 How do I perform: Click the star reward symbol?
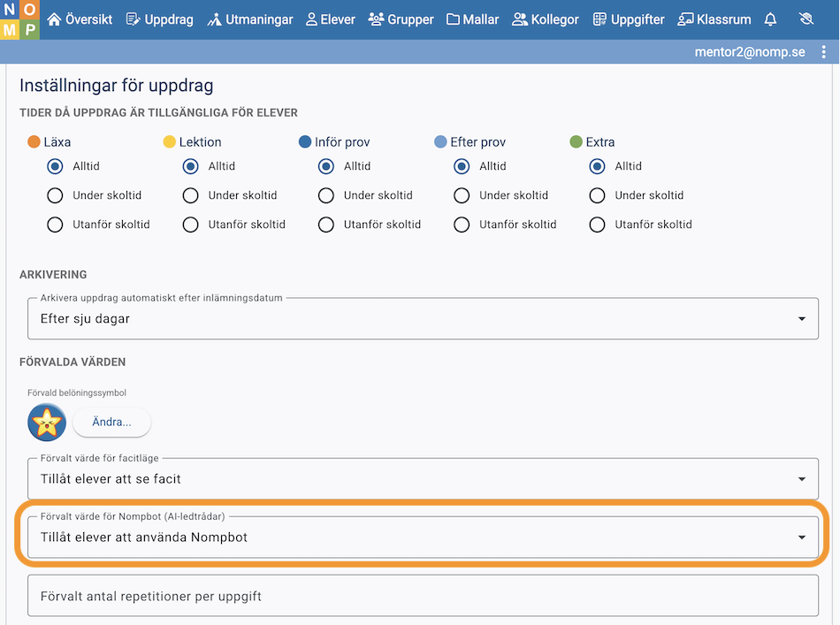coord(47,423)
